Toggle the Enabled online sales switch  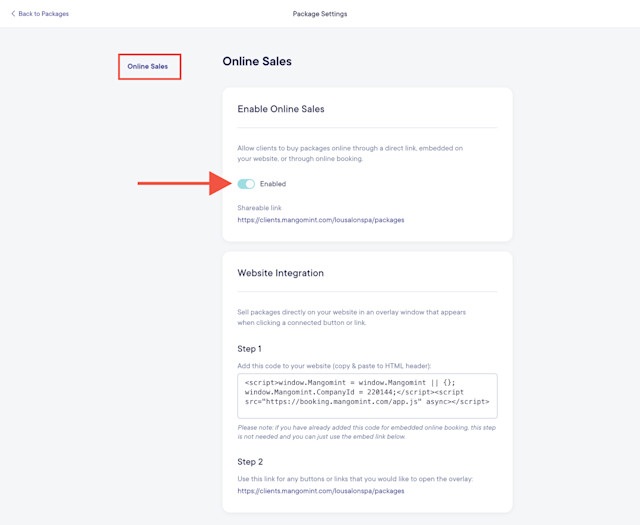click(x=246, y=184)
